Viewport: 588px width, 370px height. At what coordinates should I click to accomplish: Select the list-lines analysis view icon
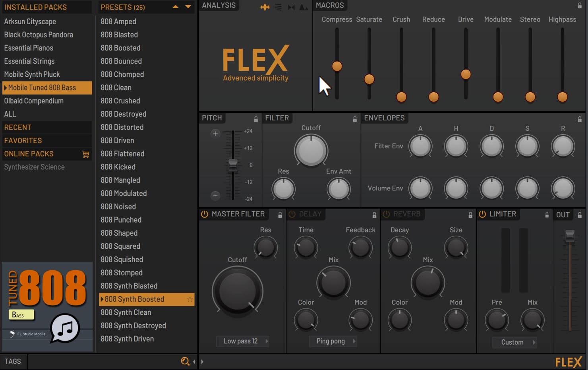point(278,7)
